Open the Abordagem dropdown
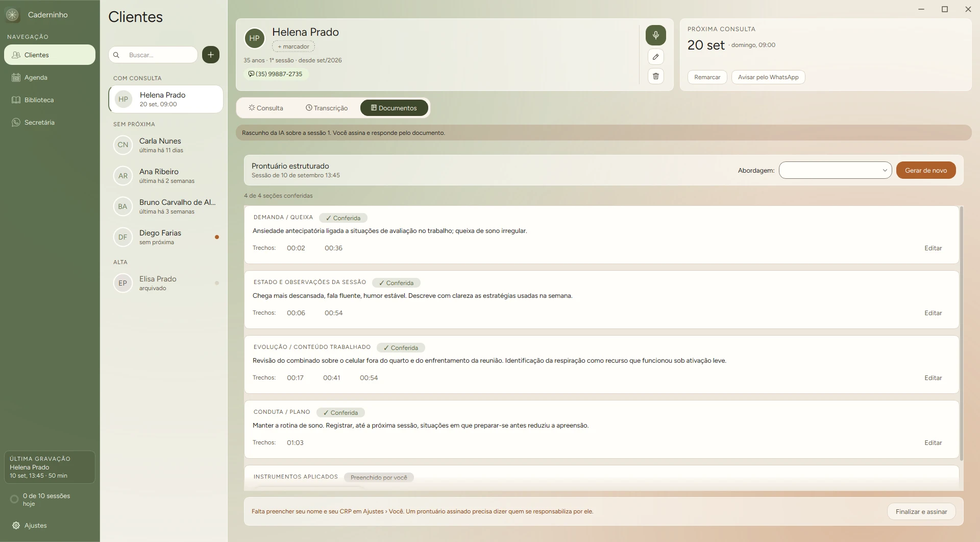 (x=835, y=171)
